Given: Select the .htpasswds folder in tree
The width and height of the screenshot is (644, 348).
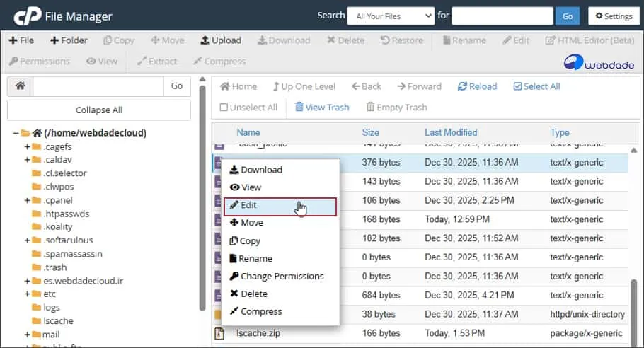Looking at the screenshot, I should (66, 214).
